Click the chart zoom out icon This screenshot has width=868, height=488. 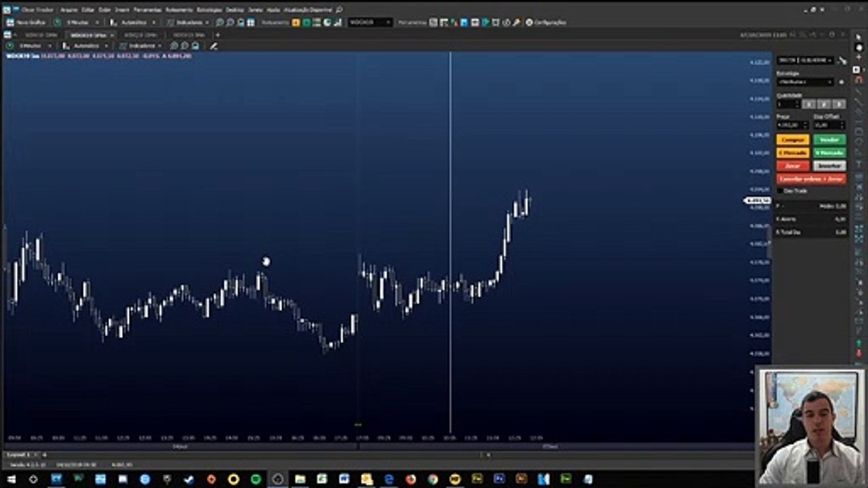(x=184, y=46)
